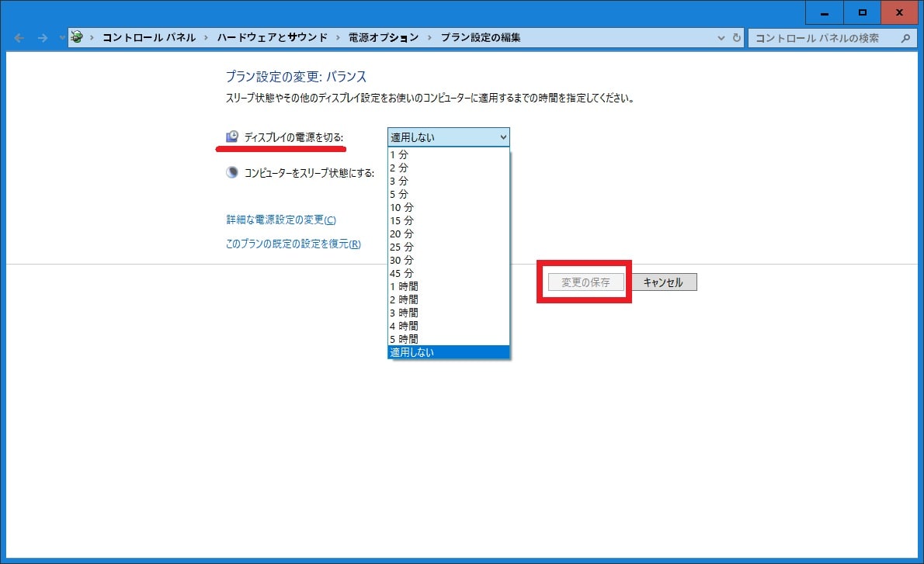The image size is (924, 564).
Task: Refresh the control panel page
Action: pos(737,38)
